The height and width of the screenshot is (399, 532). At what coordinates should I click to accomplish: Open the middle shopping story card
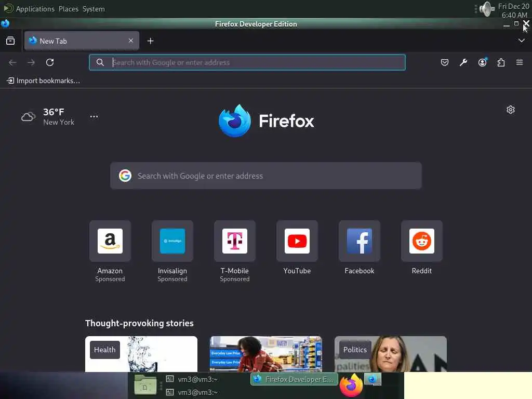[266, 354]
